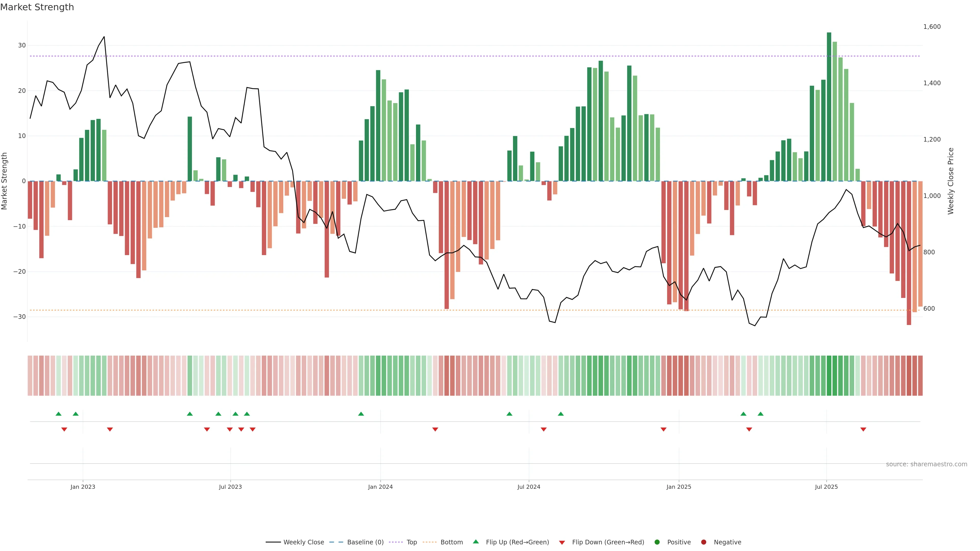Click the darkest green heatmap cell near Jul 2025
980x551 pixels.
click(x=829, y=376)
